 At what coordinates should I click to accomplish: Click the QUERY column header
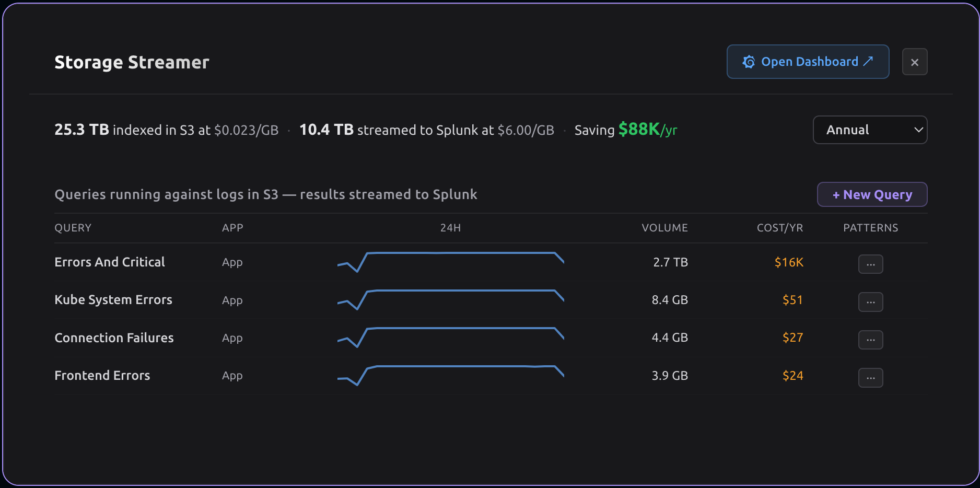(x=73, y=228)
